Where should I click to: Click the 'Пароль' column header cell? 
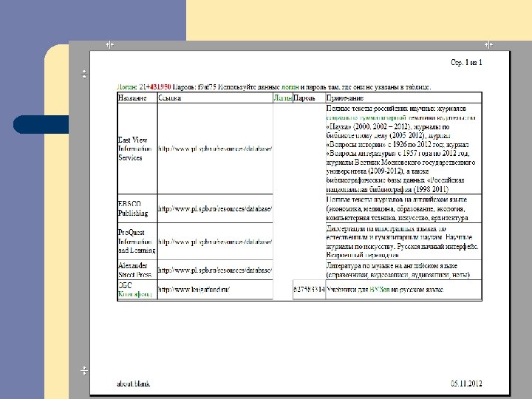tap(309, 98)
